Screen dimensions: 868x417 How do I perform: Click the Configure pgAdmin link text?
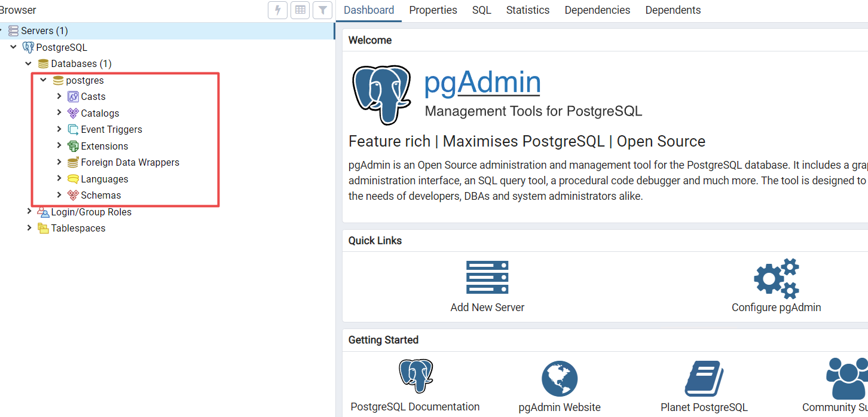776,308
